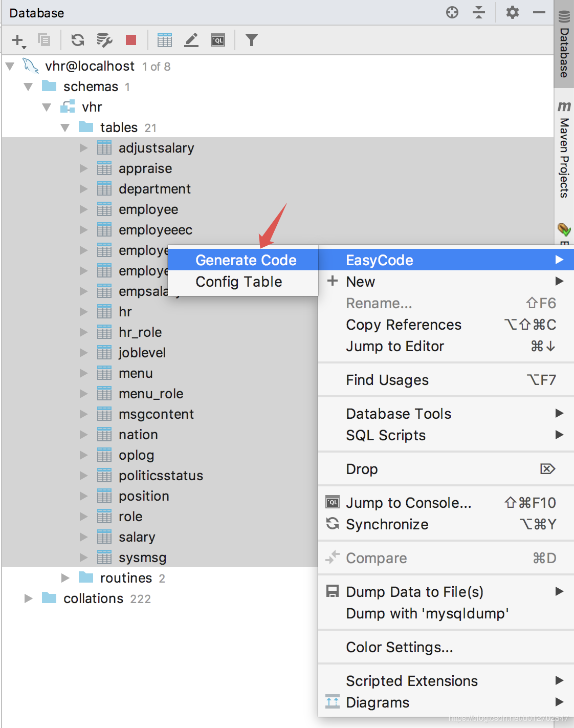The image size is (574, 728).
Task: Expand the routines node
Action: point(65,577)
